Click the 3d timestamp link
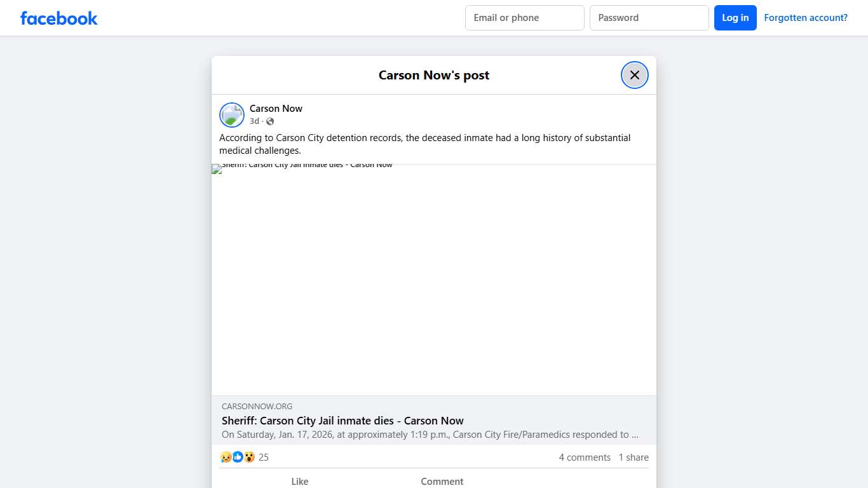The width and height of the screenshot is (868, 488). tap(254, 121)
